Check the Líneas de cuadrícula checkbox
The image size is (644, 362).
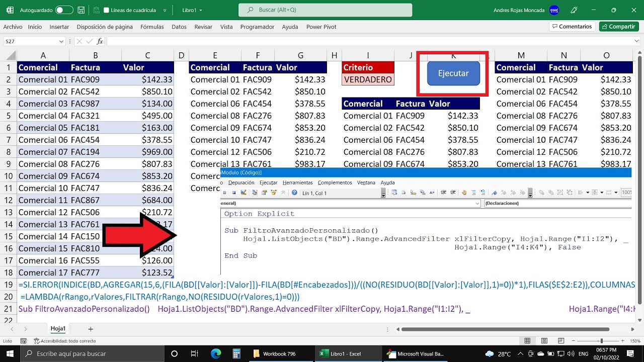tap(106, 10)
